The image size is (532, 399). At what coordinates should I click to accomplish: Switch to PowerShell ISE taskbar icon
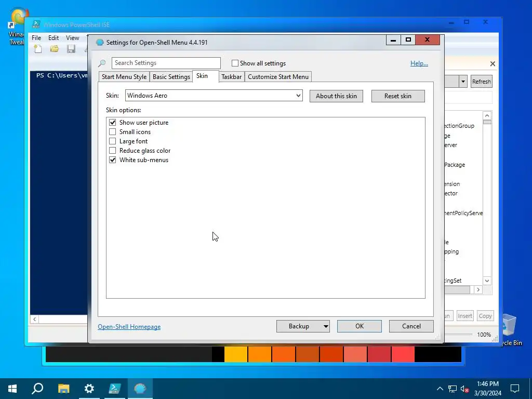tap(114, 389)
